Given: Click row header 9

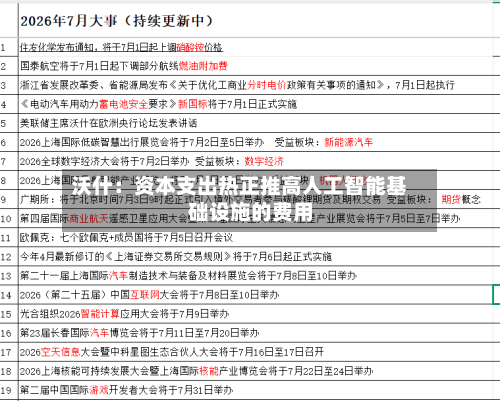Looking at the screenshot, I should click(9, 200).
